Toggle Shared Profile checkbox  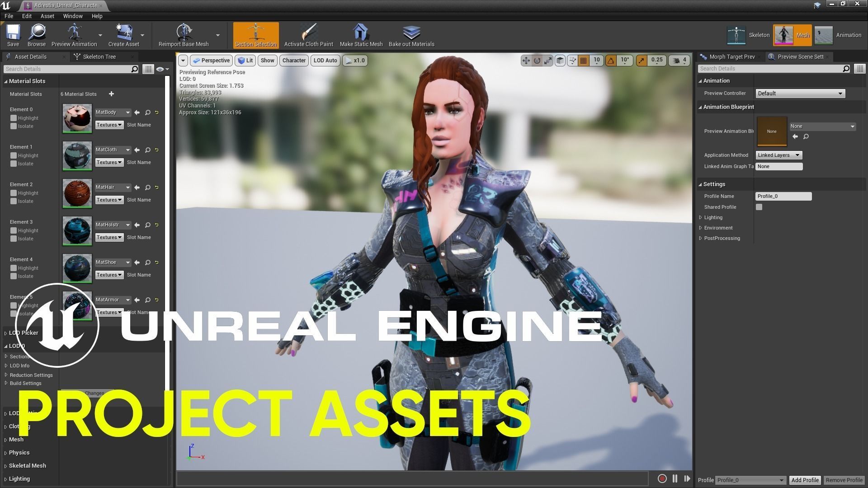759,207
